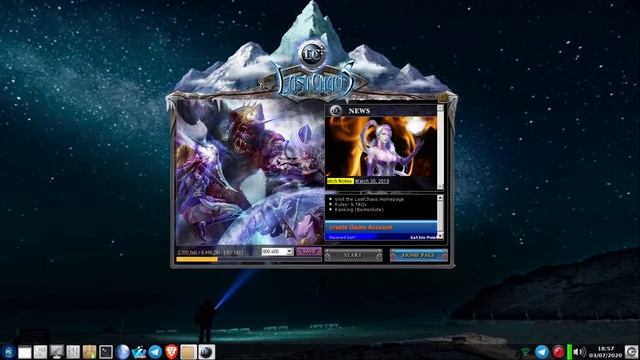This screenshot has height=360, width=640.
Task: Open the brown package archive icon
Action: click(89, 352)
